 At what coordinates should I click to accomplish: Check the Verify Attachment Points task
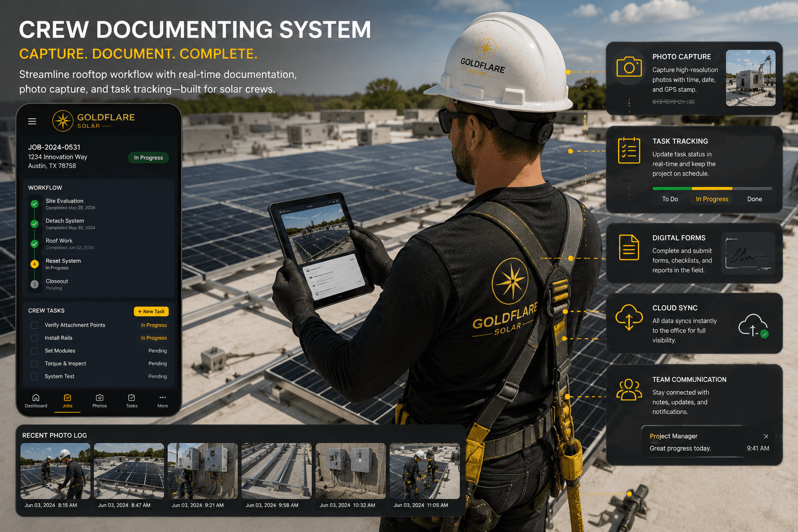click(34, 325)
